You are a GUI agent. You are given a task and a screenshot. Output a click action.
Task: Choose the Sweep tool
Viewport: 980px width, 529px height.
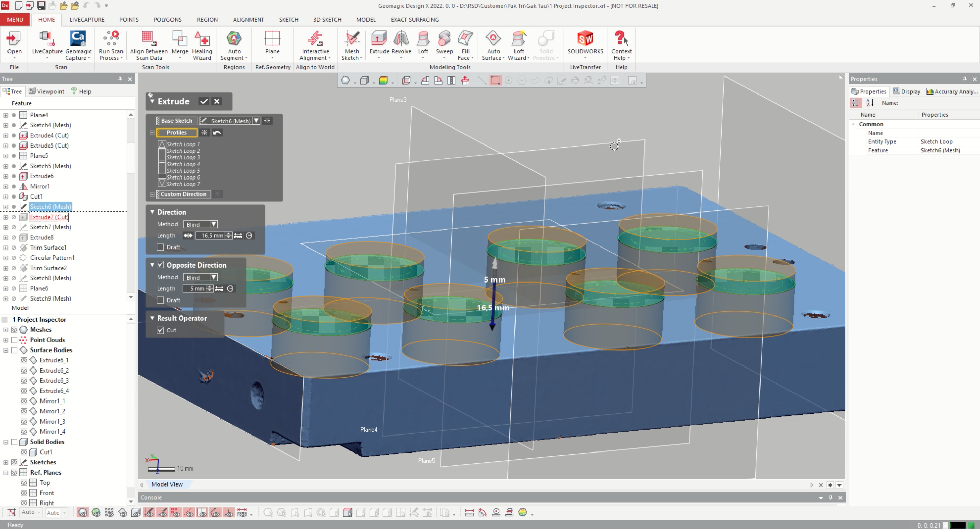tap(444, 45)
